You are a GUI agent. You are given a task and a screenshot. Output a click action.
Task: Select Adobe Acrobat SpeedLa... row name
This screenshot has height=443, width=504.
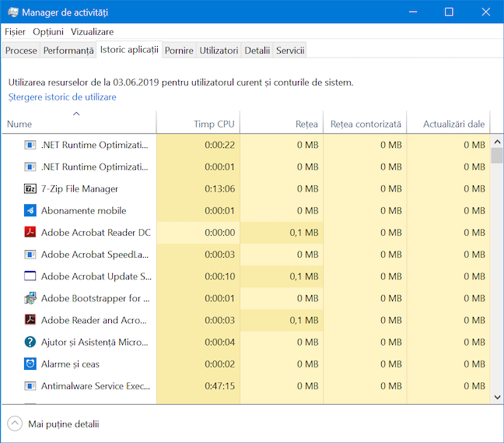click(x=95, y=255)
